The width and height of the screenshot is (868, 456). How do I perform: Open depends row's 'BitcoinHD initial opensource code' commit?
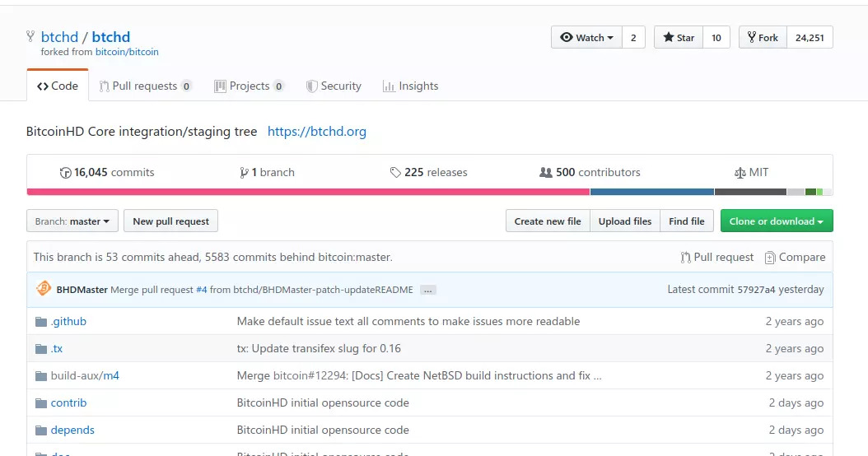323,430
